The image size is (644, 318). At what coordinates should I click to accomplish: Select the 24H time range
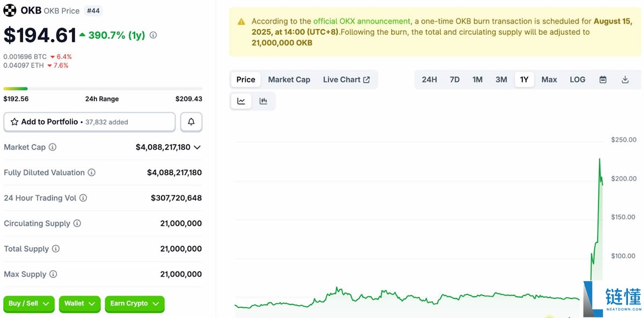(x=429, y=79)
